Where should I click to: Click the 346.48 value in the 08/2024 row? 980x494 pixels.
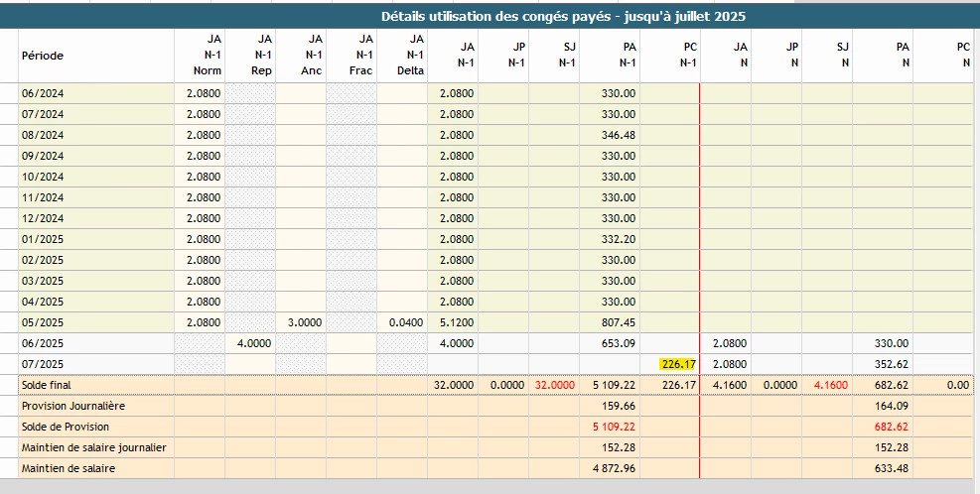tap(619, 135)
